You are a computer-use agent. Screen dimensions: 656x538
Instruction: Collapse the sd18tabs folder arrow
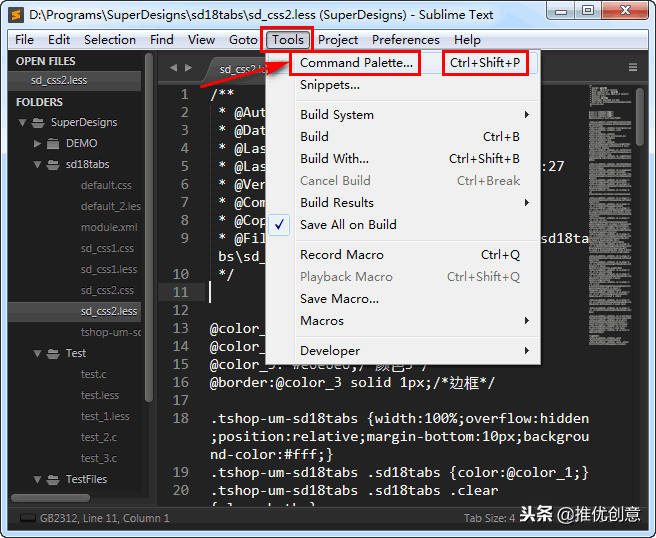click(37, 165)
